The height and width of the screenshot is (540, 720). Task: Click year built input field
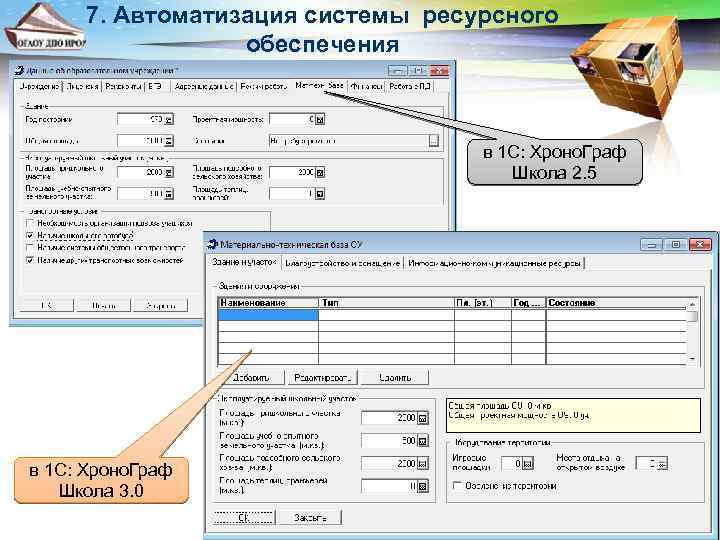(x=141, y=119)
